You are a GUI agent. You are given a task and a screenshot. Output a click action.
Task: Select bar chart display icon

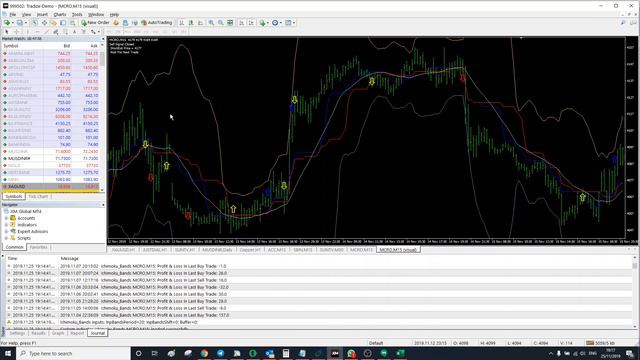point(181,23)
